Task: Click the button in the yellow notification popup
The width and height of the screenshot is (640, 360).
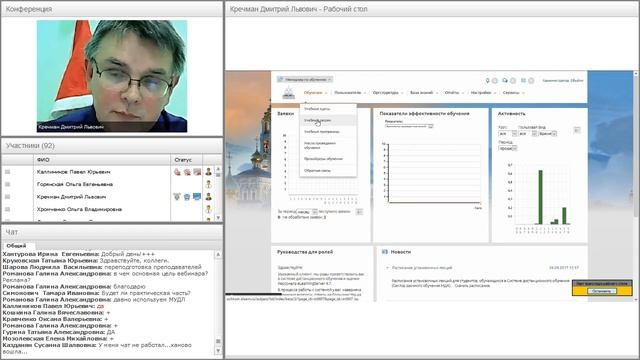Action: pos(602,291)
